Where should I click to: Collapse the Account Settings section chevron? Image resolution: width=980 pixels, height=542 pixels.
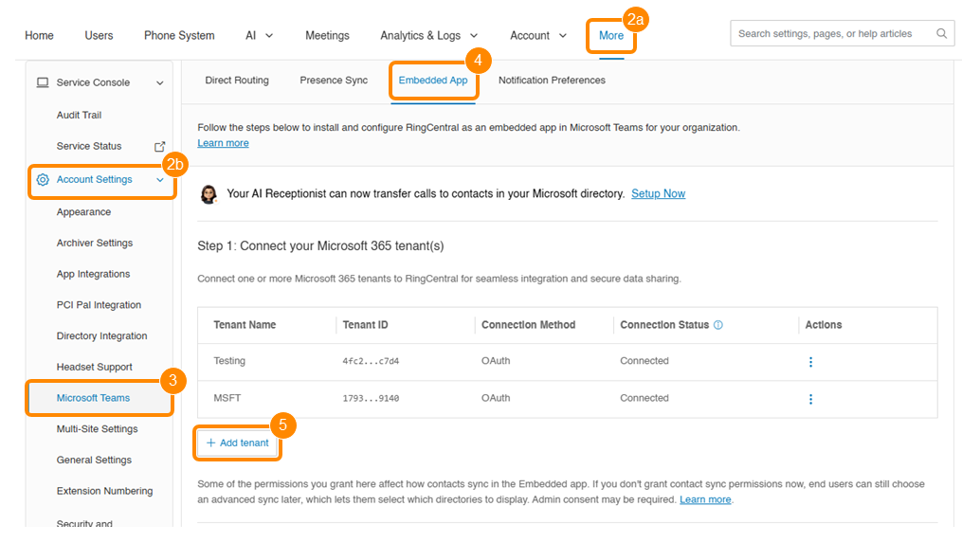click(x=160, y=179)
